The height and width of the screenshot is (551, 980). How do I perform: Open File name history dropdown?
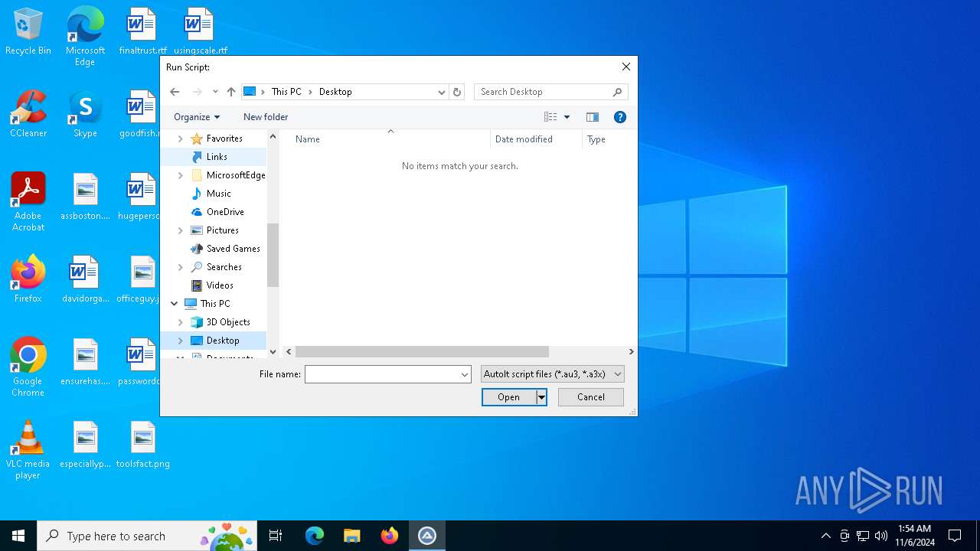(x=464, y=374)
